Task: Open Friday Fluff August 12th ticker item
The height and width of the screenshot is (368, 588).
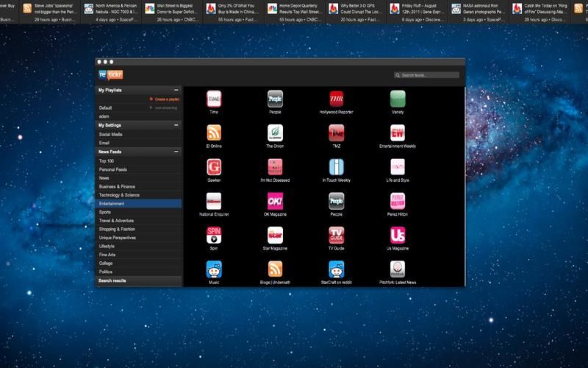Action: tap(417, 12)
